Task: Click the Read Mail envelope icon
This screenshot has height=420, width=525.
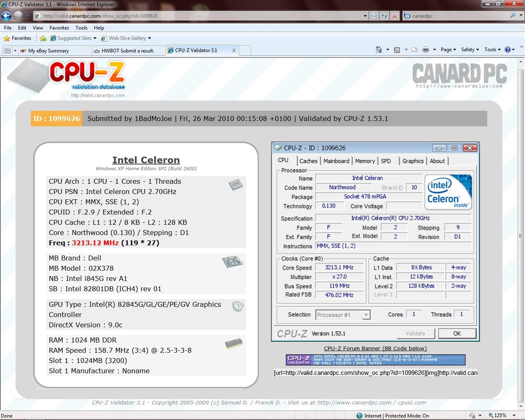Action: (x=414, y=50)
